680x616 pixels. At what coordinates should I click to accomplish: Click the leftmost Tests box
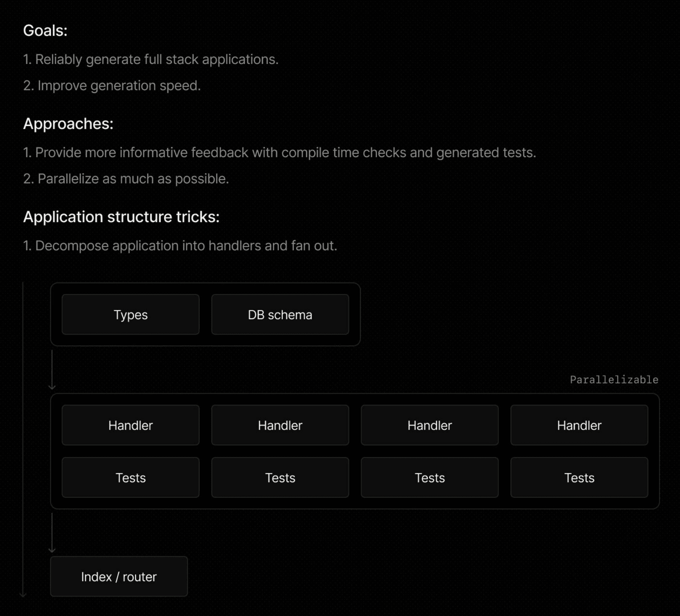point(130,478)
